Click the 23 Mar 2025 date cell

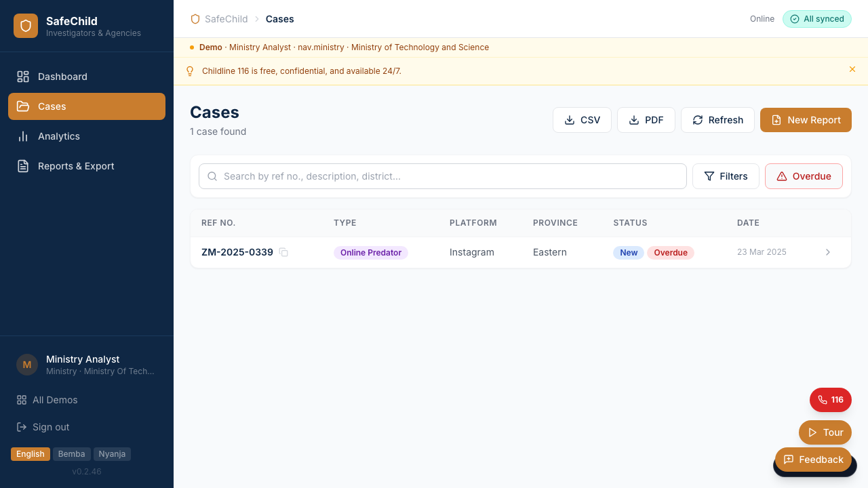[762, 252]
